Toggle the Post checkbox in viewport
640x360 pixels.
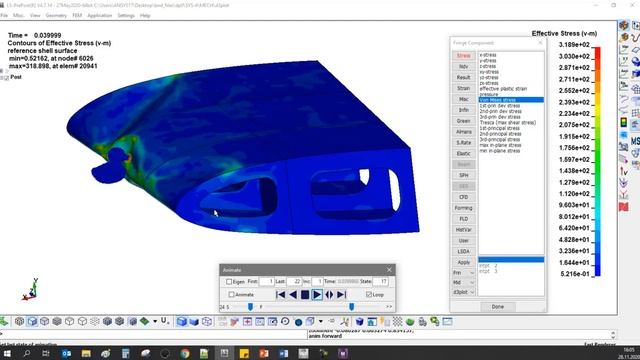[6, 78]
